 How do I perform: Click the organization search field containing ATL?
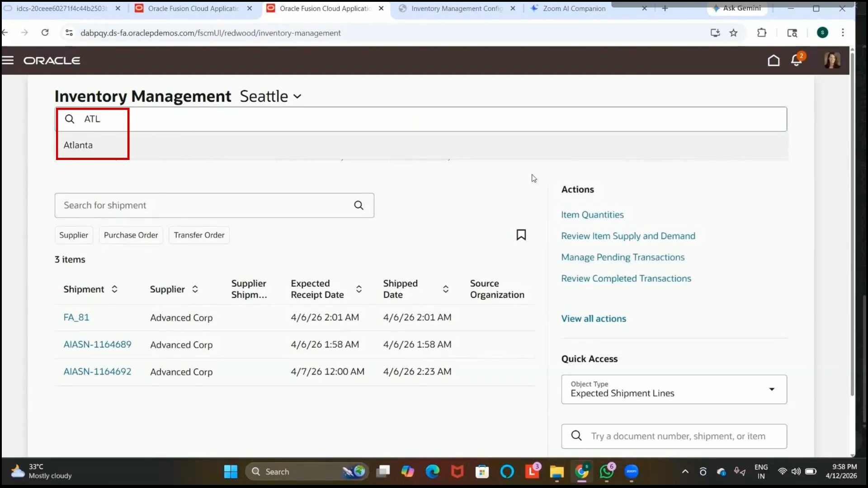tap(421, 119)
